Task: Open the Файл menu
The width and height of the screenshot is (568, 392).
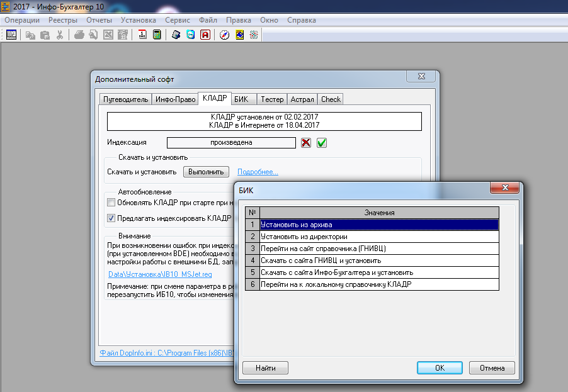Action: tap(208, 20)
